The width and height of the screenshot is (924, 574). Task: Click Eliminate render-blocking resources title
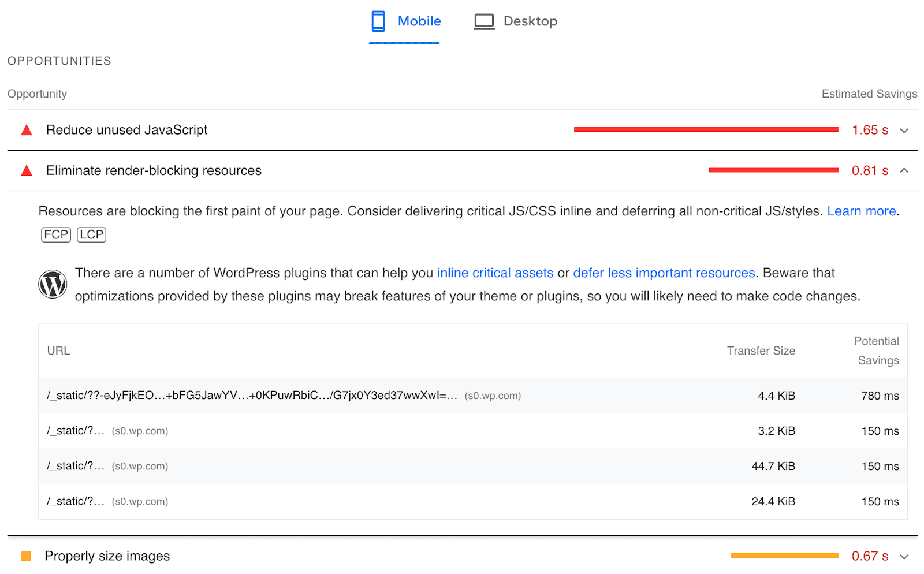(x=154, y=170)
